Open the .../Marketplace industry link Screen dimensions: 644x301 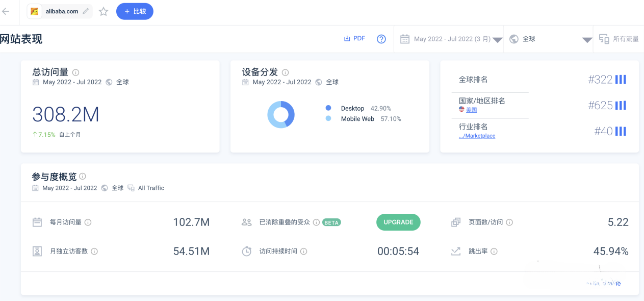tap(477, 136)
